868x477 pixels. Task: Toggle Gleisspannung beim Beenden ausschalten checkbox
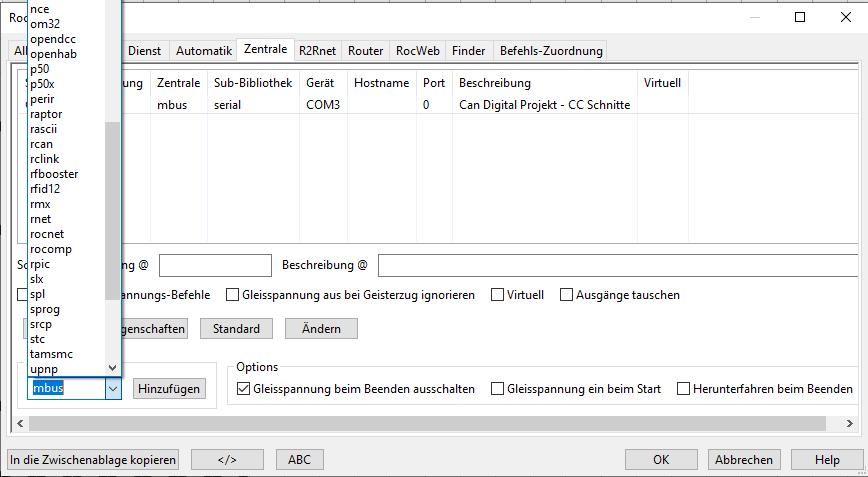[244, 389]
